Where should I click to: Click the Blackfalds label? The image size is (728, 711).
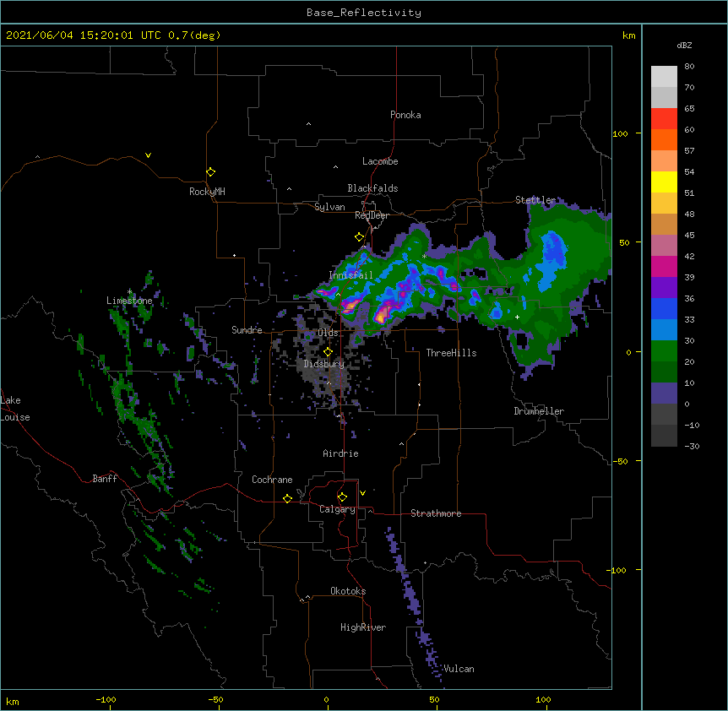pyautogui.click(x=372, y=188)
